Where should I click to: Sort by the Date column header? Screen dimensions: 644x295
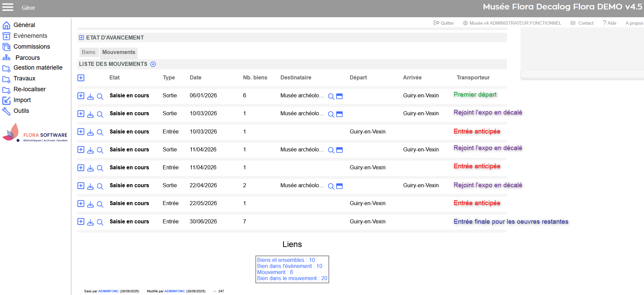coord(195,77)
